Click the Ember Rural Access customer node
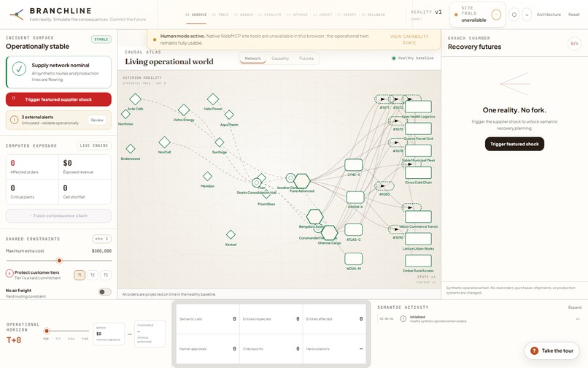This screenshot has height=368, width=588. [418, 261]
